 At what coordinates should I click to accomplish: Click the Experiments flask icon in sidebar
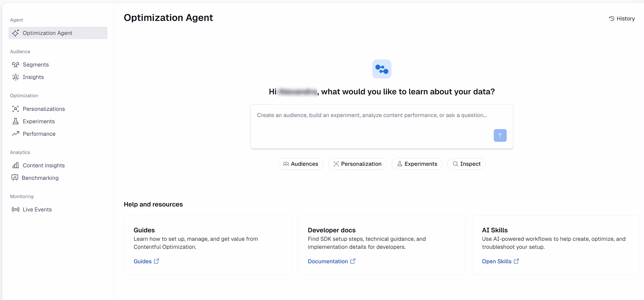click(x=16, y=121)
